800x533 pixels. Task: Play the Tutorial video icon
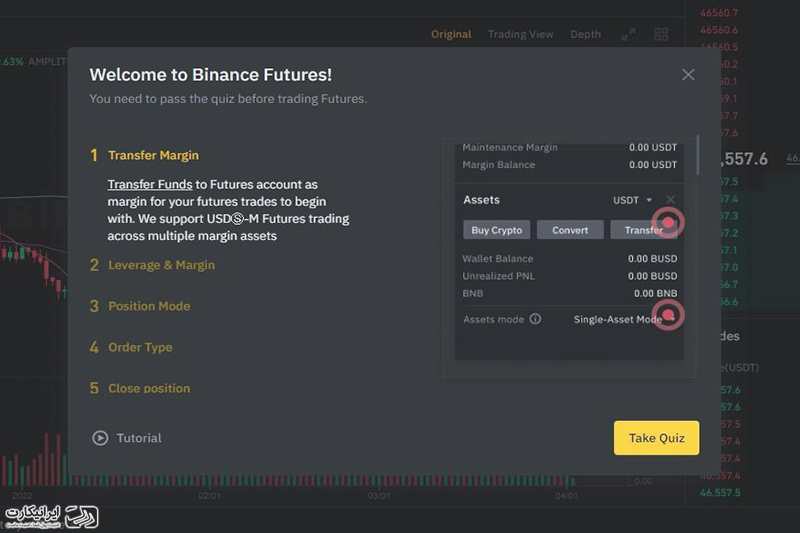point(100,438)
